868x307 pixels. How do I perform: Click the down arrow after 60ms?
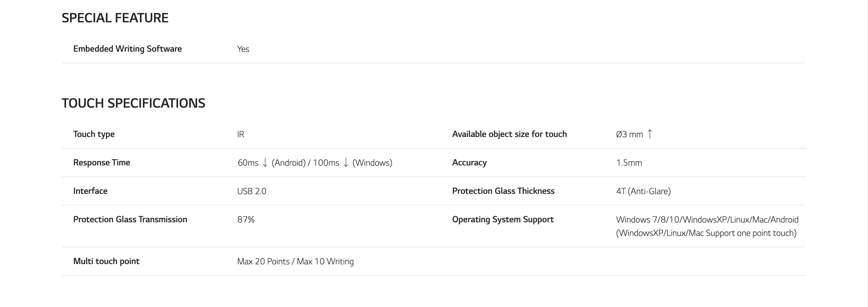click(265, 162)
